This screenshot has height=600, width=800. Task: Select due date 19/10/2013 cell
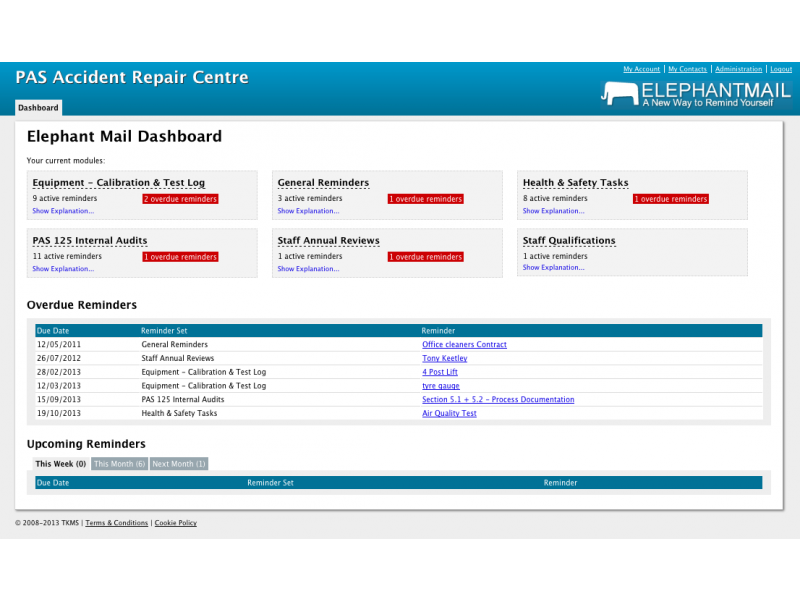coord(59,413)
